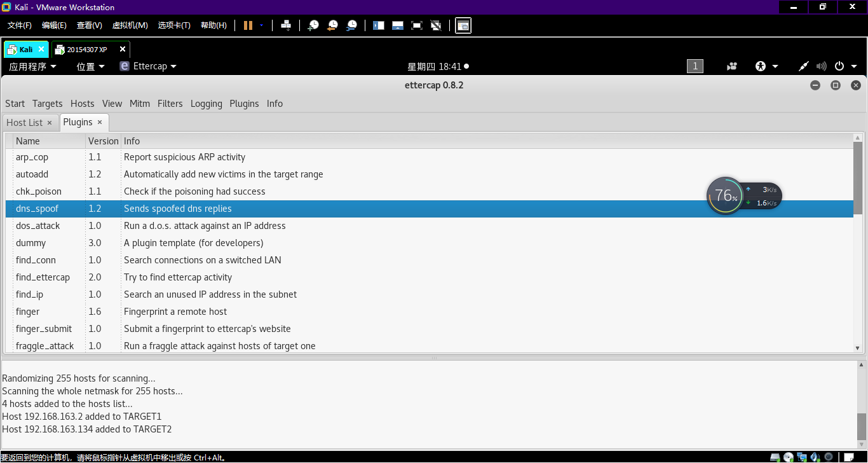Viewport: 868px width, 463px height.
Task: Switch to the 20154307 XP VM tab
Action: point(86,50)
